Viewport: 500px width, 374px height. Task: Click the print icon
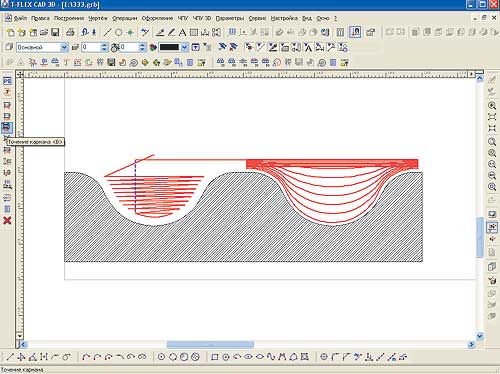[70, 32]
